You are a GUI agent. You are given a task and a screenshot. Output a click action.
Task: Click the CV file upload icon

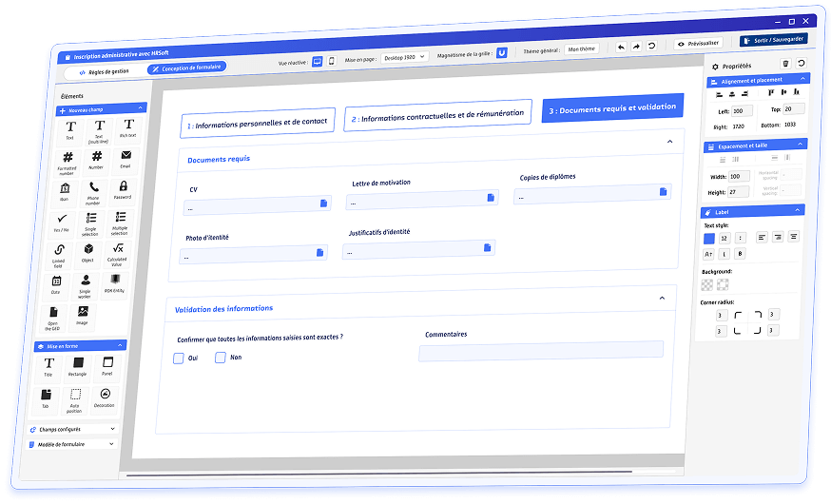pyautogui.click(x=324, y=203)
